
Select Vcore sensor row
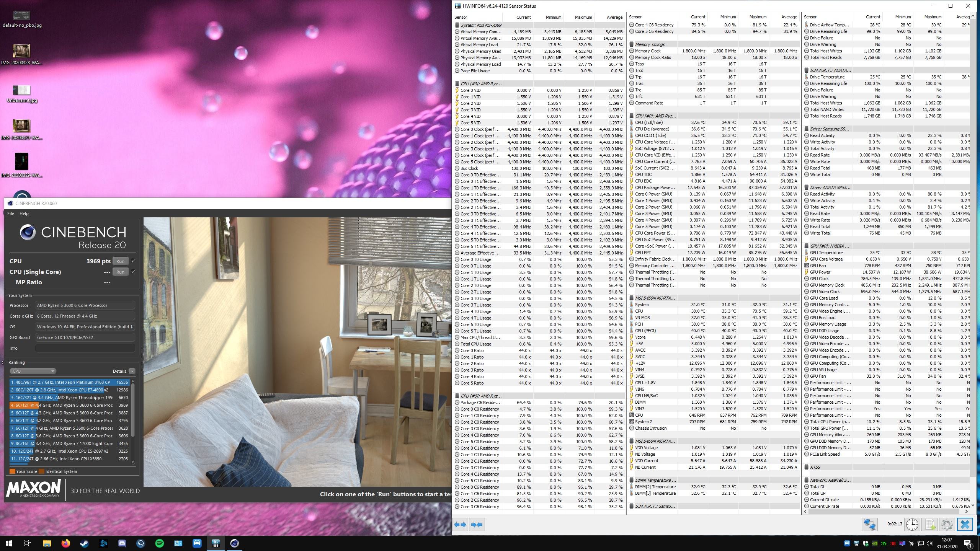(x=714, y=337)
